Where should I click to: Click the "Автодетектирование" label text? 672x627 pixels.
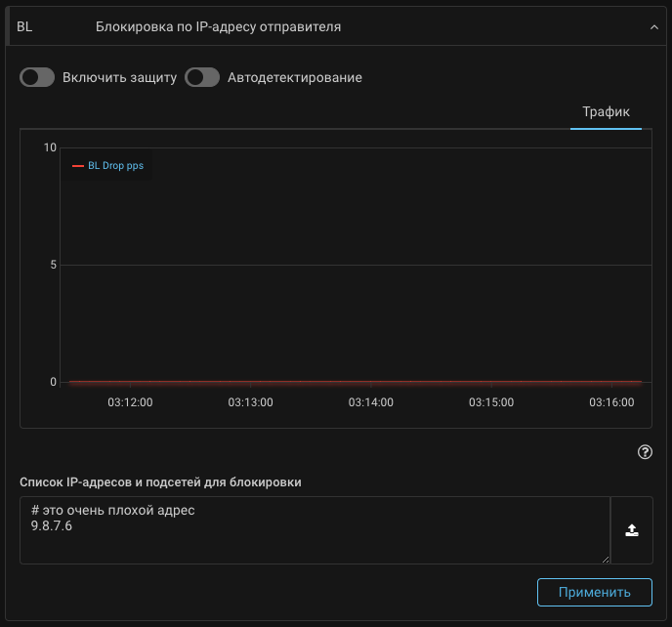coord(294,77)
